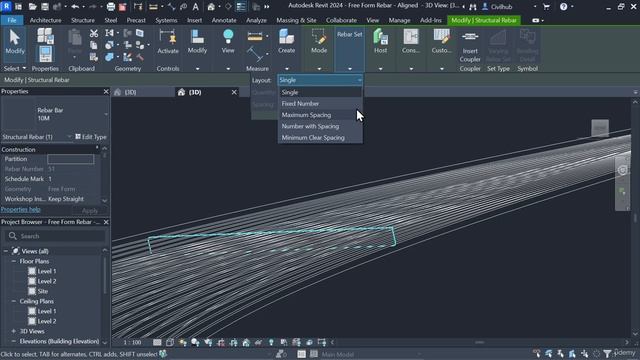Viewport: 640px width, 360px height.
Task: Choose Fixed Number layout option
Action: point(320,104)
